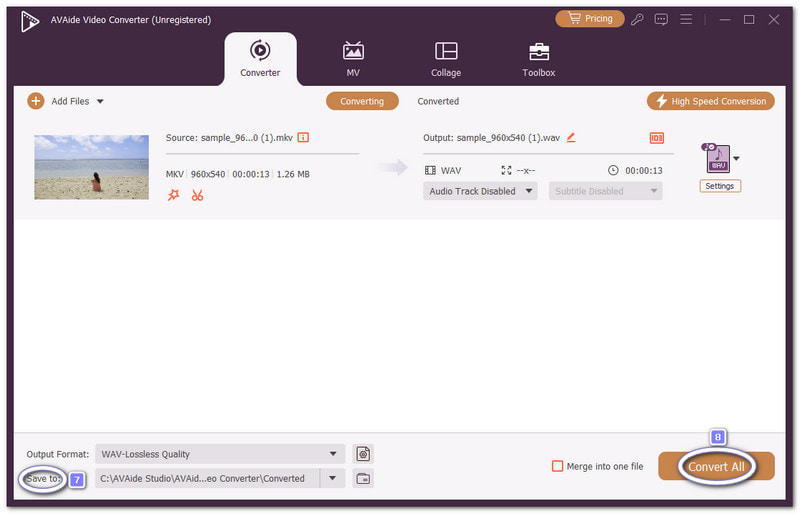Screen dimensions: 800x514
Task: Show the Converting list
Action: [362, 101]
